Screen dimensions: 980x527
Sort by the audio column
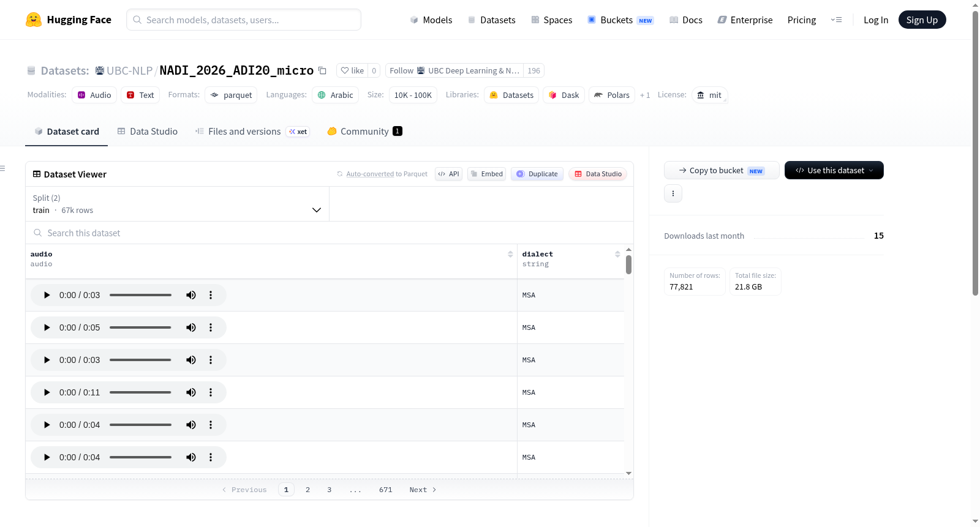(510, 254)
